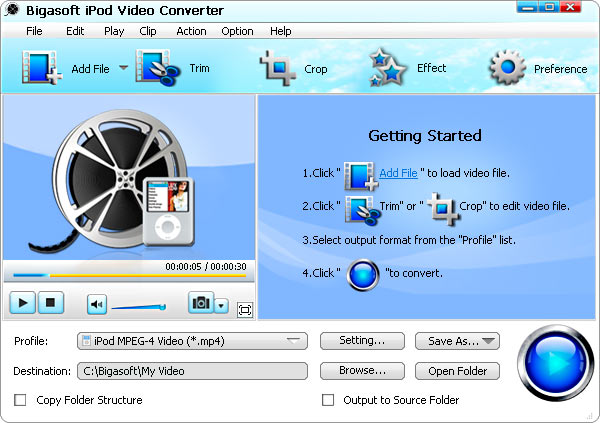Click the Trim icon in Getting Started step 2

pos(362,210)
